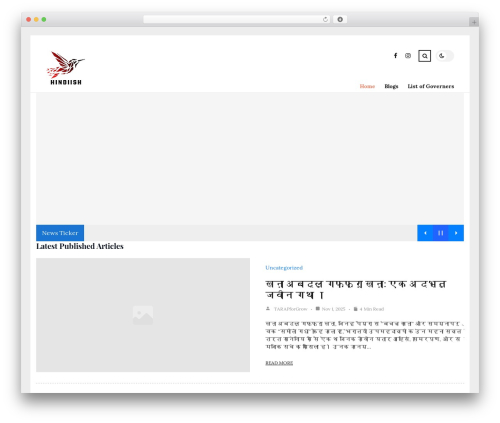Viewport: 500px width, 423px height.
Task: Click the author person icon
Action: pos(268,309)
